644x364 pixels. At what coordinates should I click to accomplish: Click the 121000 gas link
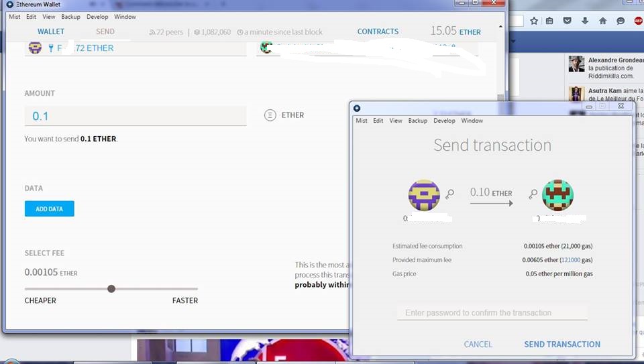(x=570, y=260)
